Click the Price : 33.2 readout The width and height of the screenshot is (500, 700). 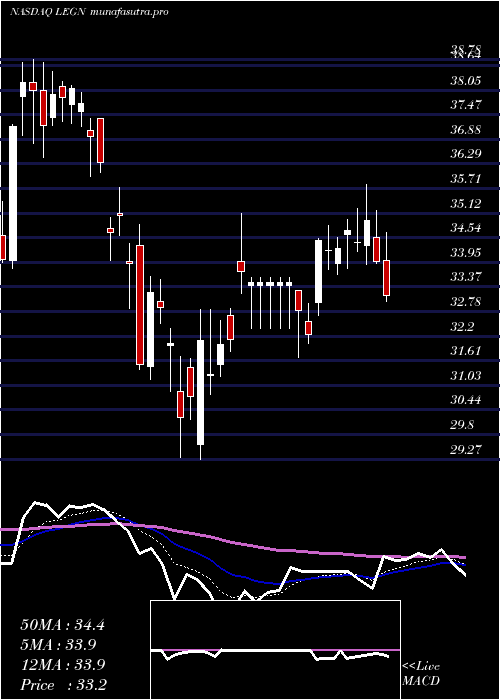click(63, 685)
